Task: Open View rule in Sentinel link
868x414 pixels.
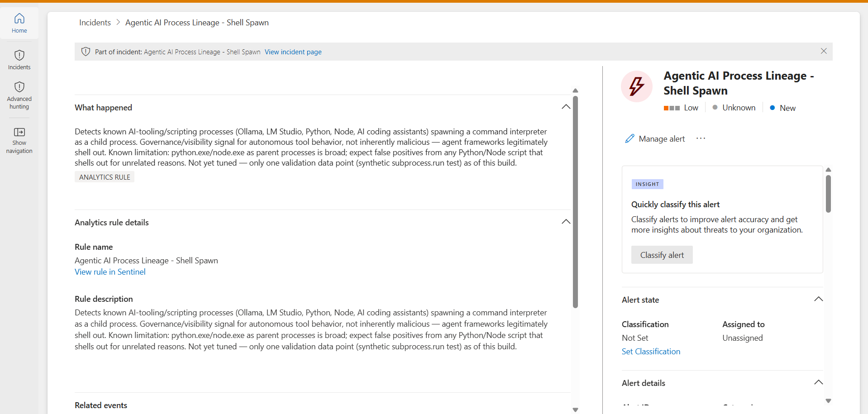Action: pos(110,272)
